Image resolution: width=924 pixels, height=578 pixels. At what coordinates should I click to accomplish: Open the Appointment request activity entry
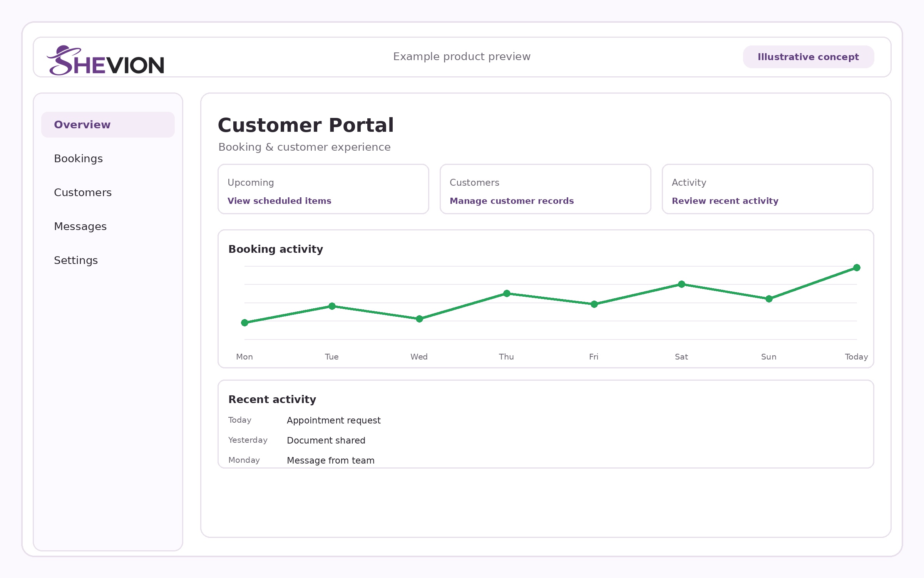(x=333, y=420)
